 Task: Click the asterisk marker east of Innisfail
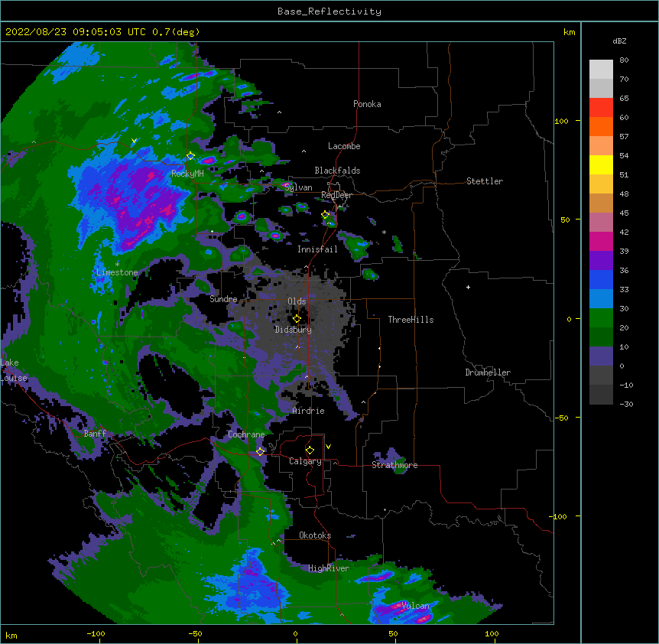[x=384, y=232]
